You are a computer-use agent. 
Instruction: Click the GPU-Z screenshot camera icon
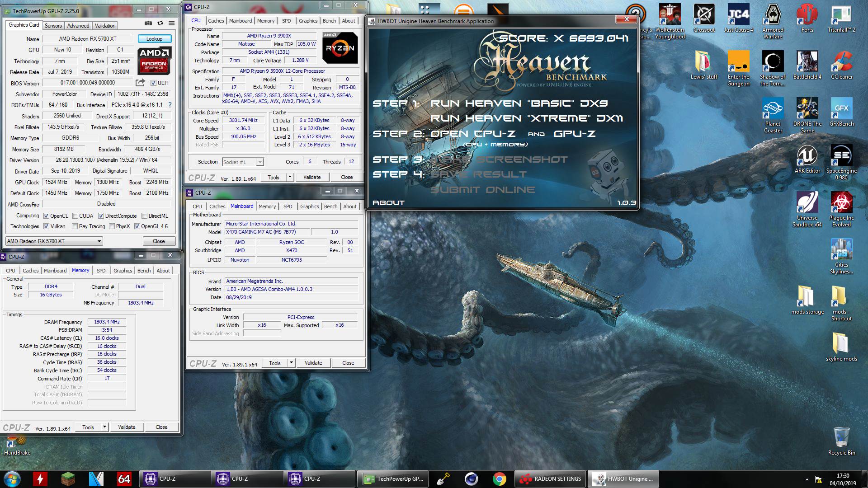tap(148, 23)
